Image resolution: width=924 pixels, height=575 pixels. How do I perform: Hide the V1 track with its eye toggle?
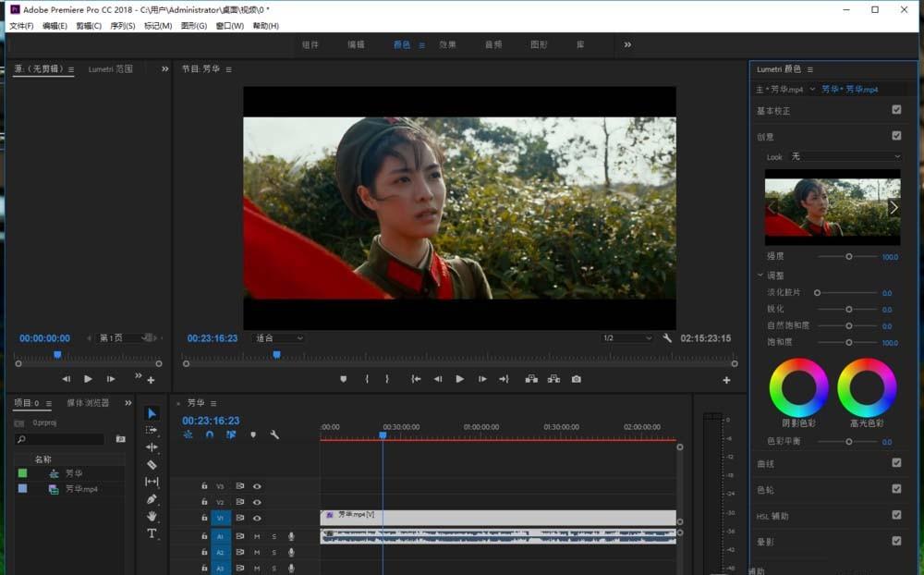coord(257,517)
